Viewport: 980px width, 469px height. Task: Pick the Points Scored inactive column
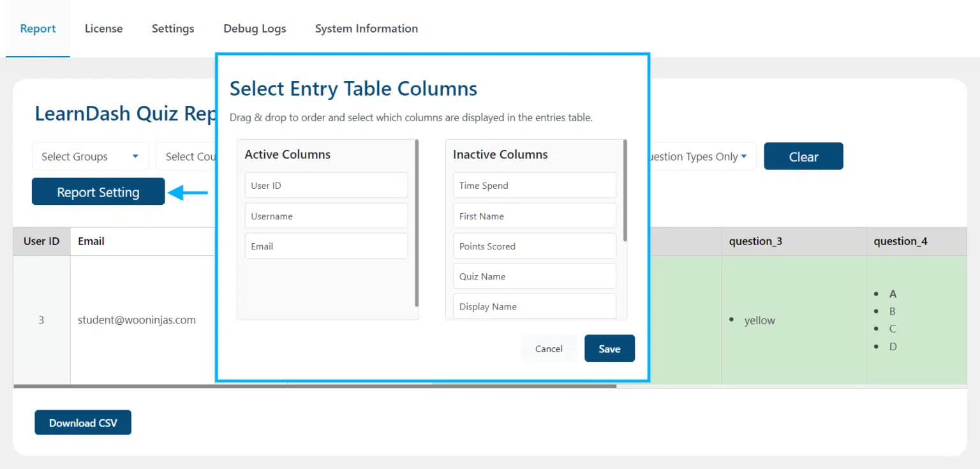point(535,246)
